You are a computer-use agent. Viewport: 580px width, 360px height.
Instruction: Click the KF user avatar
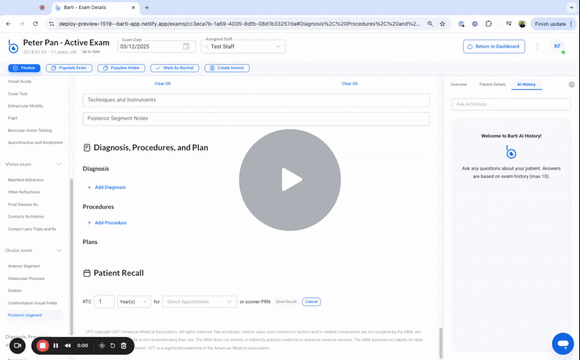(x=557, y=46)
